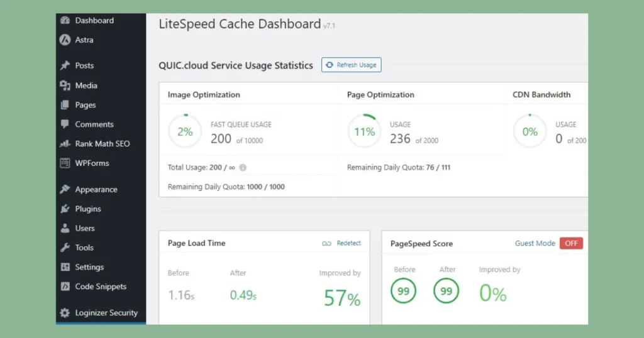The image size is (644, 338).
Task: Click the 2% Image Optimization usage gauge
Action: click(x=185, y=131)
